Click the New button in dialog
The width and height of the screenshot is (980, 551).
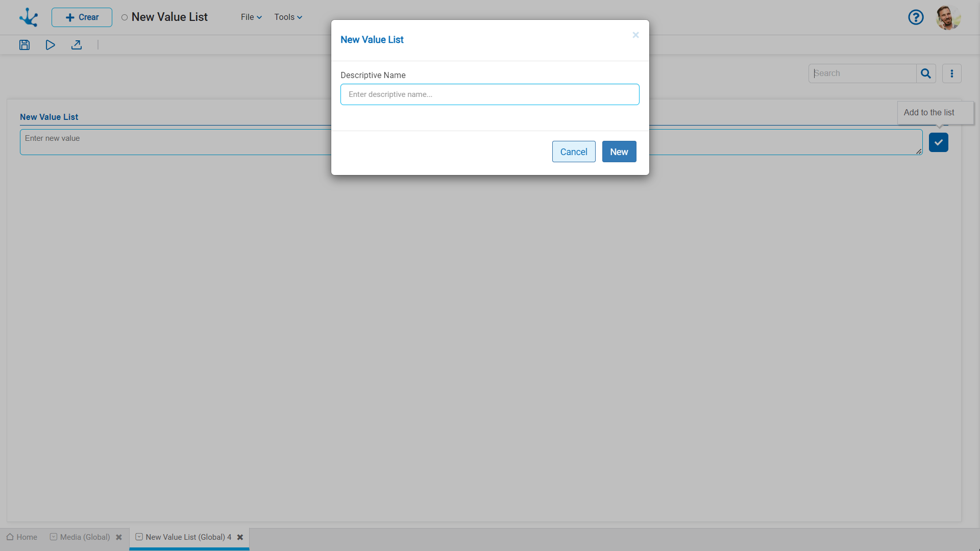point(619,152)
